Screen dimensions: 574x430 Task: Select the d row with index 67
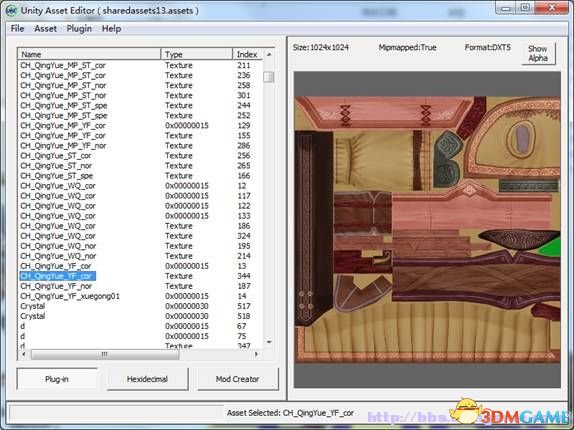[x=140, y=326]
